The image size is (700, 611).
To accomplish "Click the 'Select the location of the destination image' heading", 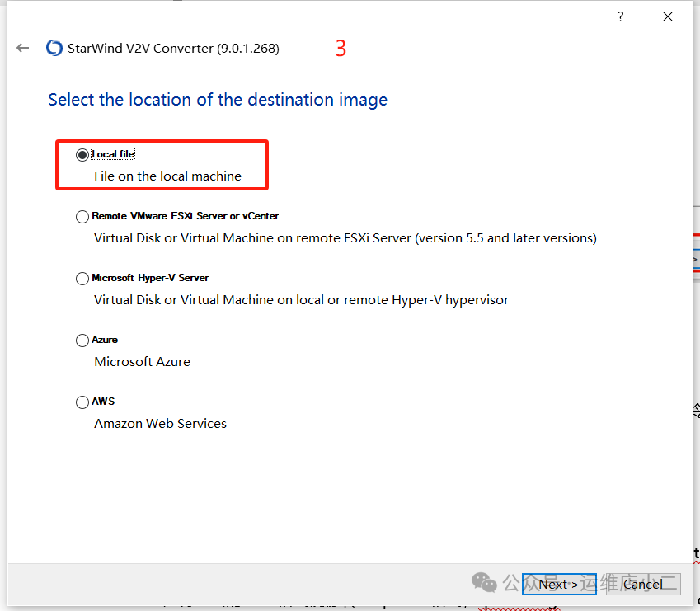I will coord(218,100).
